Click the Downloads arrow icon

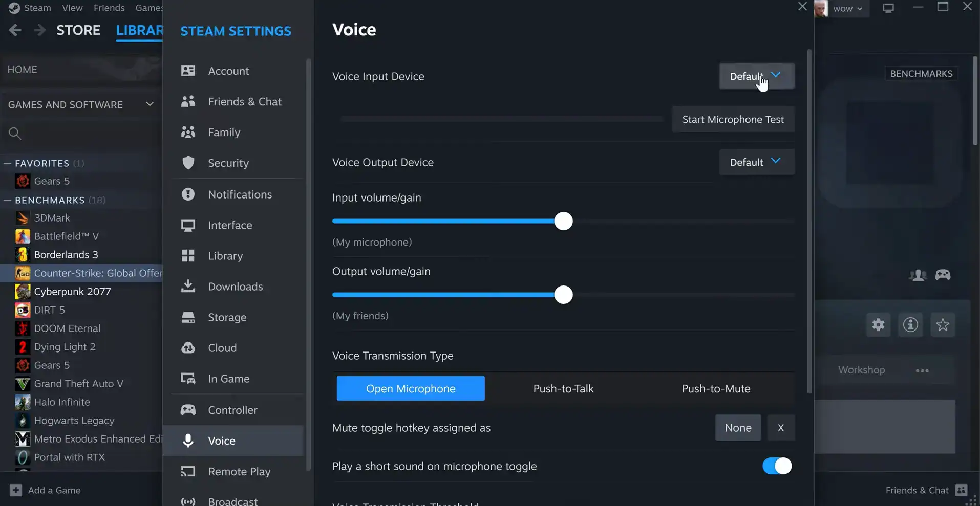pos(188,286)
